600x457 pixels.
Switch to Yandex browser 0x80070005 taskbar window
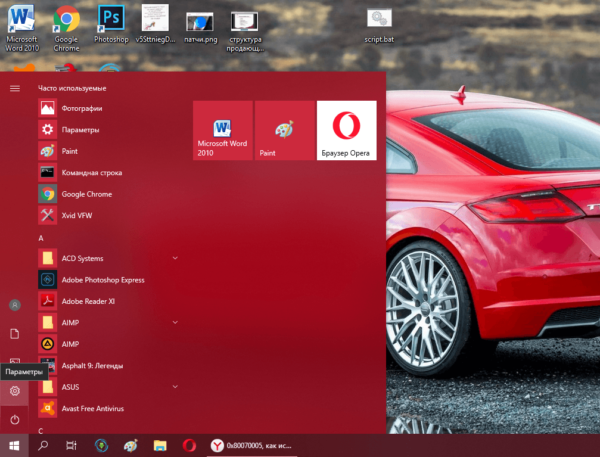[x=251, y=446]
